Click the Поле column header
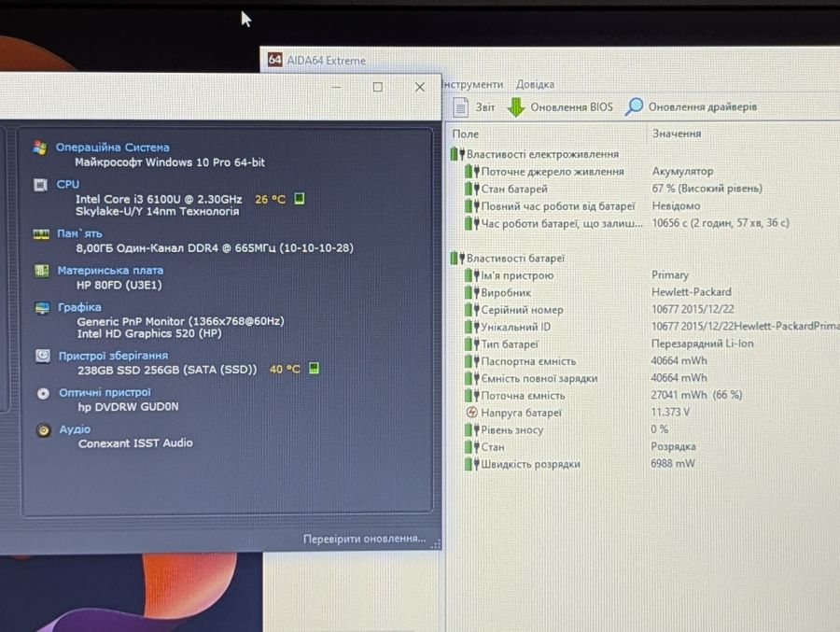Viewport: 840px width, 632px height. 465,134
